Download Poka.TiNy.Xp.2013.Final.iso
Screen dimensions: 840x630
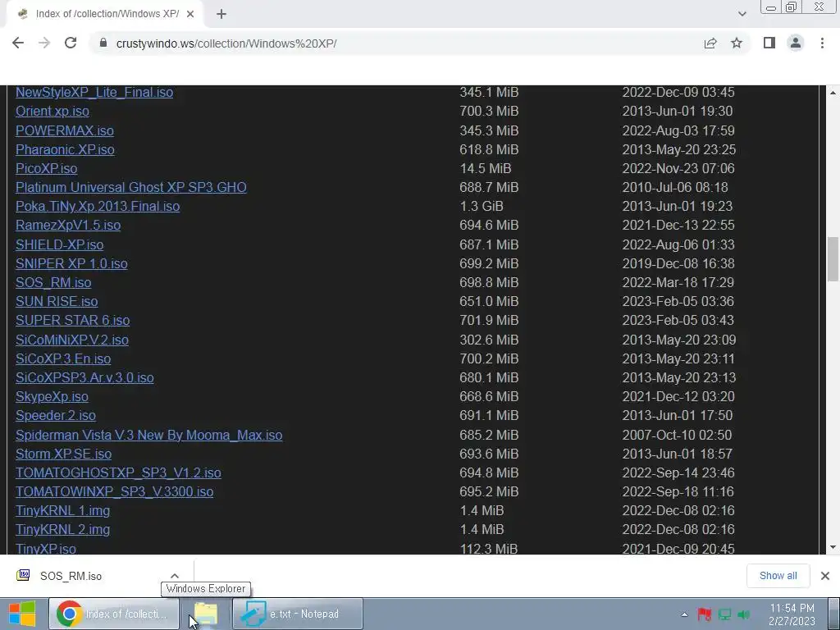[98, 206]
